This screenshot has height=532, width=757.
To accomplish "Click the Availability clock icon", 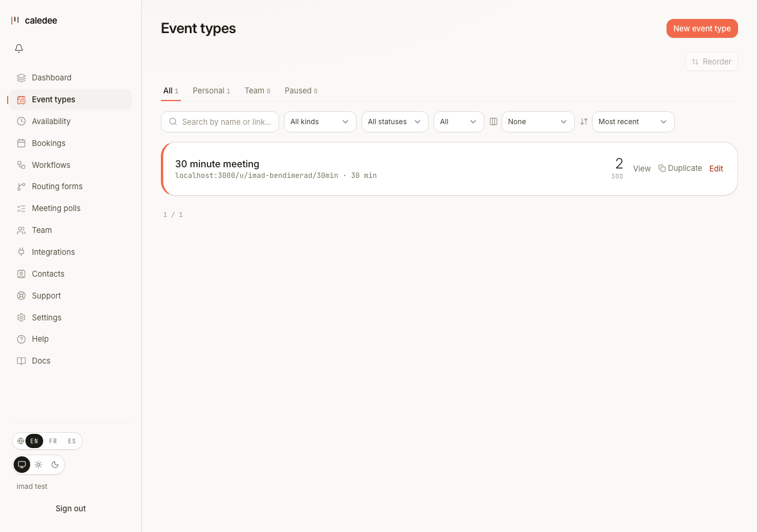I will 21,121.
